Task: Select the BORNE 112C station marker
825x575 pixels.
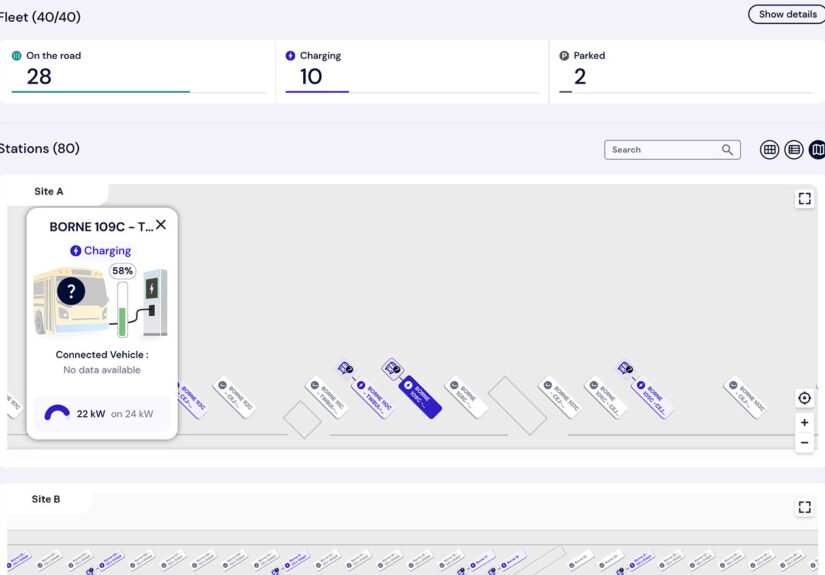Action: pos(234,397)
